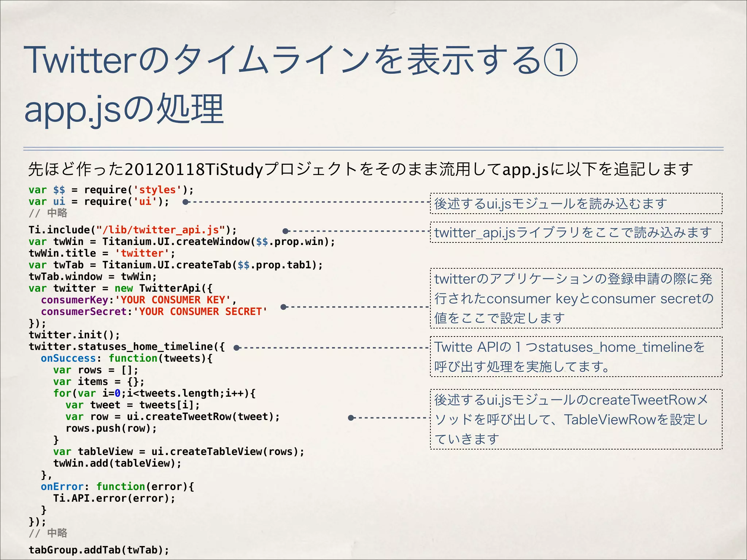Click the line 'var twitter = new TwitterApi({'
Viewport: 747px width, 560px height.
pos(120,288)
